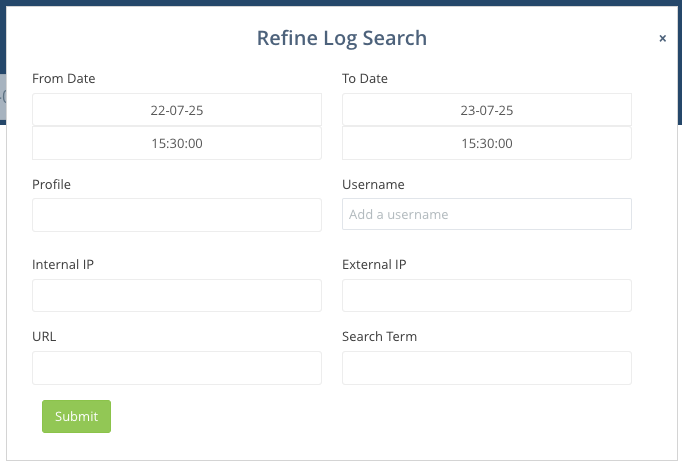This screenshot has height=470, width=682.
Task: Open the From Date date field
Action: pos(177,110)
